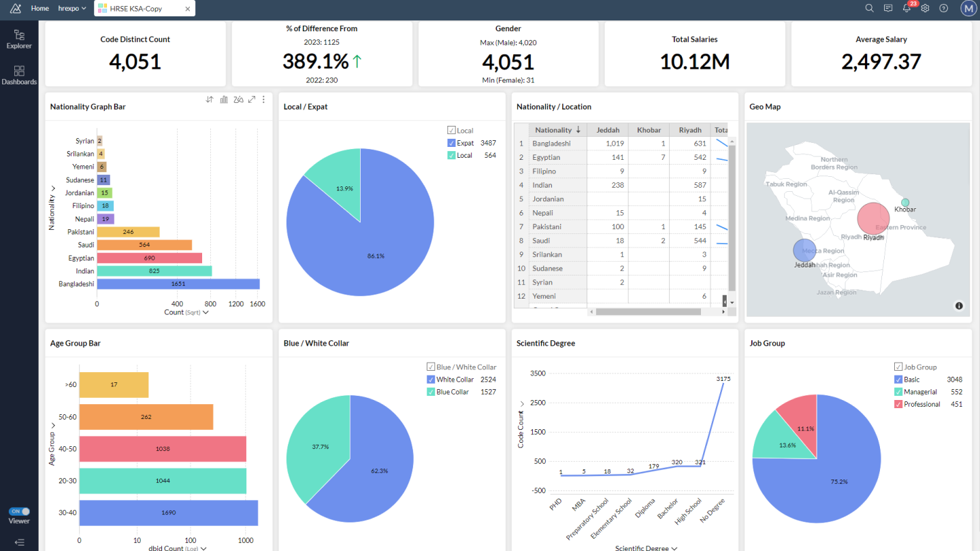The image size is (980, 551).
Task: Click horizontal scrollbar of Nationality / Location table
Action: point(649,312)
